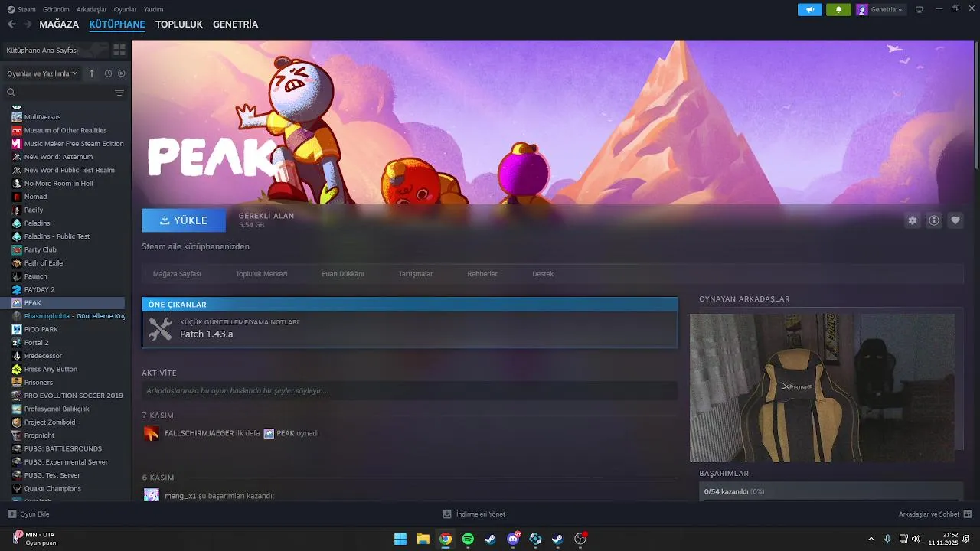Open advanced filter options icon
Screen dimensions: 980x551
119,93
